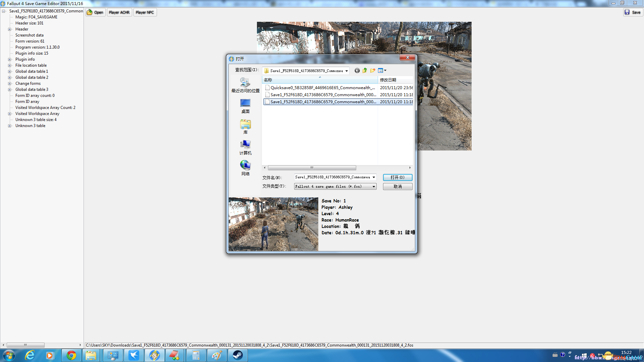This screenshot has height=362, width=644.
Task: Select 'Form version: 61' tree item
Action: pyautogui.click(x=30, y=41)
